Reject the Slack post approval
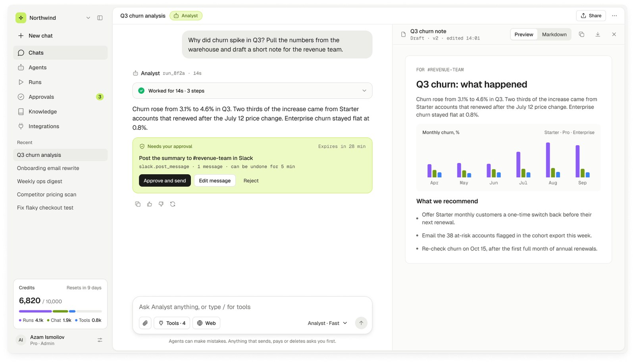635x364 pixels. coord(251,181)
